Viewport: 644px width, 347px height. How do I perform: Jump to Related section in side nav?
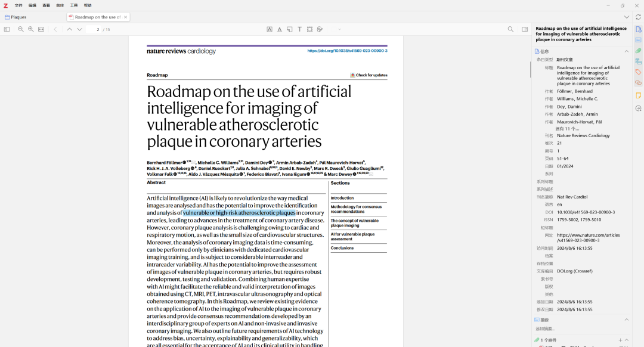click(638, 82)
